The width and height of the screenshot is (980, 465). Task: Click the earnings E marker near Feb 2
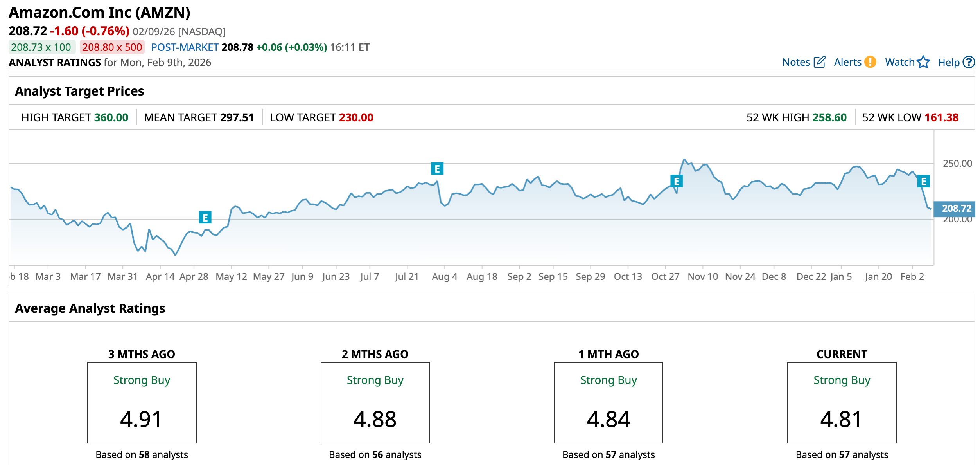click(923, 181)
